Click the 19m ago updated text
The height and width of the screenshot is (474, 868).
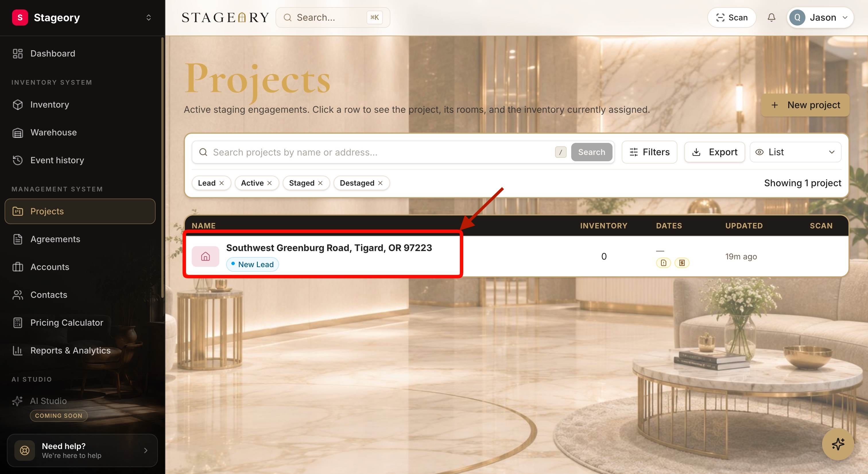pos(741,257)
